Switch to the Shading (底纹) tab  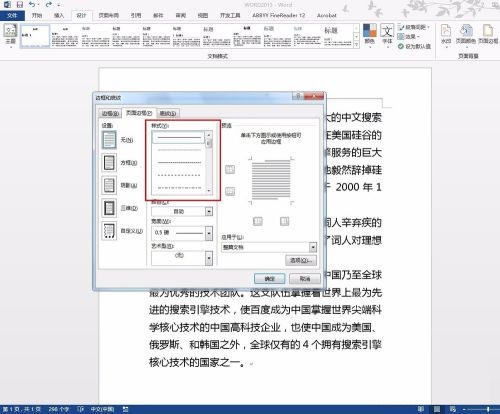[168, 113]
